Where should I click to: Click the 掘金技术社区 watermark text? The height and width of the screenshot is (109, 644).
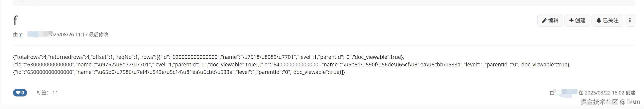599,101
